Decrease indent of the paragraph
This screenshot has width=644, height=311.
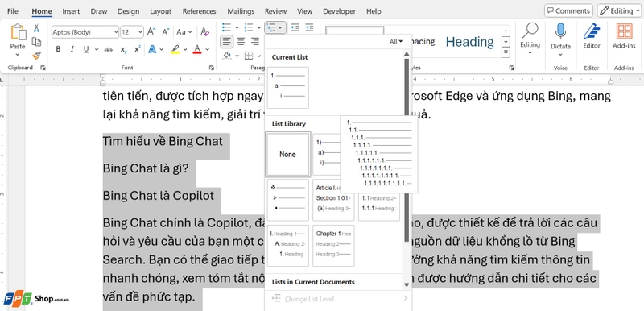point(295,27)
